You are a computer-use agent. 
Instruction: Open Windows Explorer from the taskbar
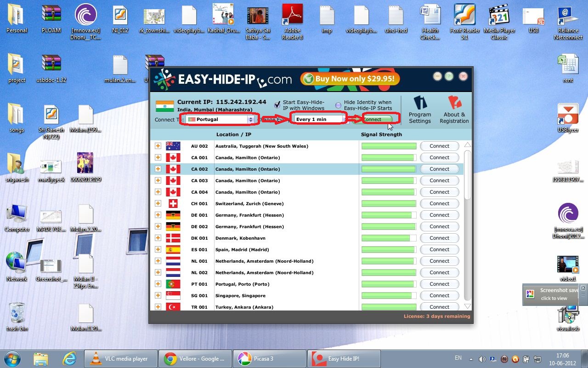(41, 358)
